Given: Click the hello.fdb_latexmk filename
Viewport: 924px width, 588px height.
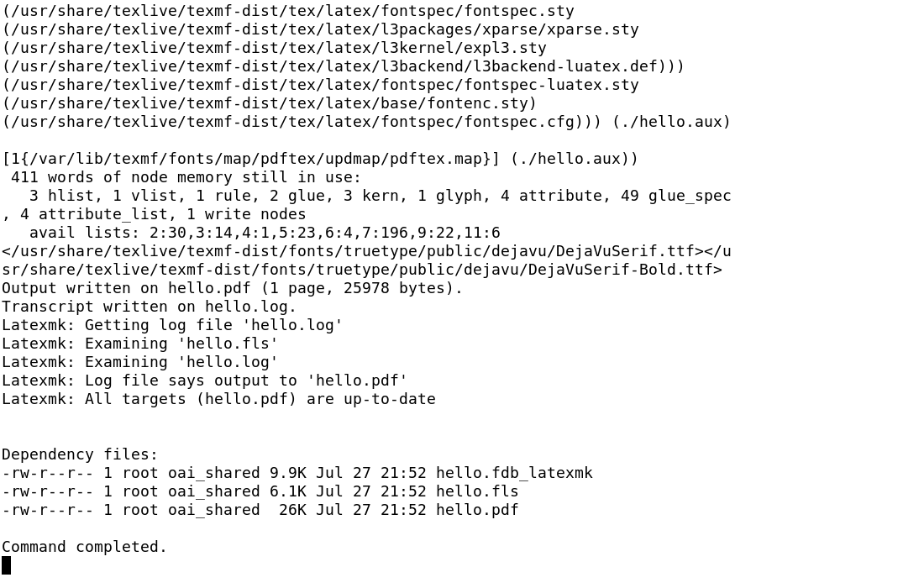Looking at the screenshot, I should pos(514,473).
